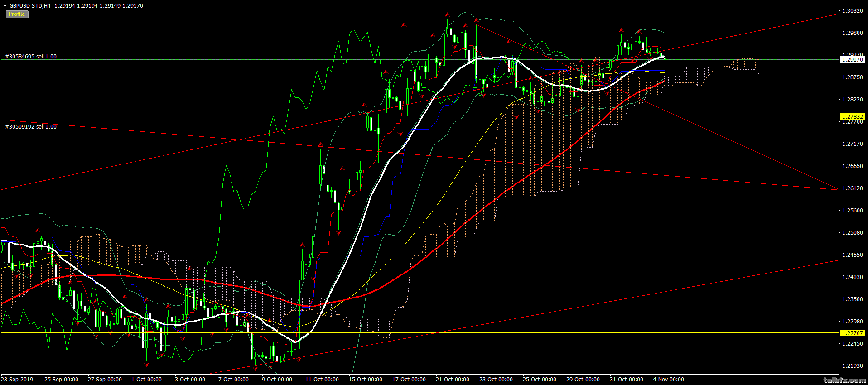Click the 21 Oct 00:00 time label
Viewport: 868px width, 385px height.
[x=453, y=380]
